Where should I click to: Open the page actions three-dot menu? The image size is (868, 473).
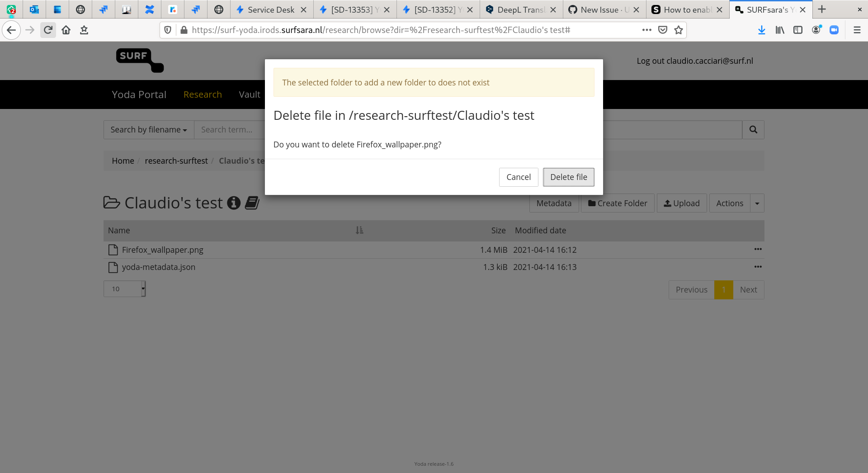647,30
